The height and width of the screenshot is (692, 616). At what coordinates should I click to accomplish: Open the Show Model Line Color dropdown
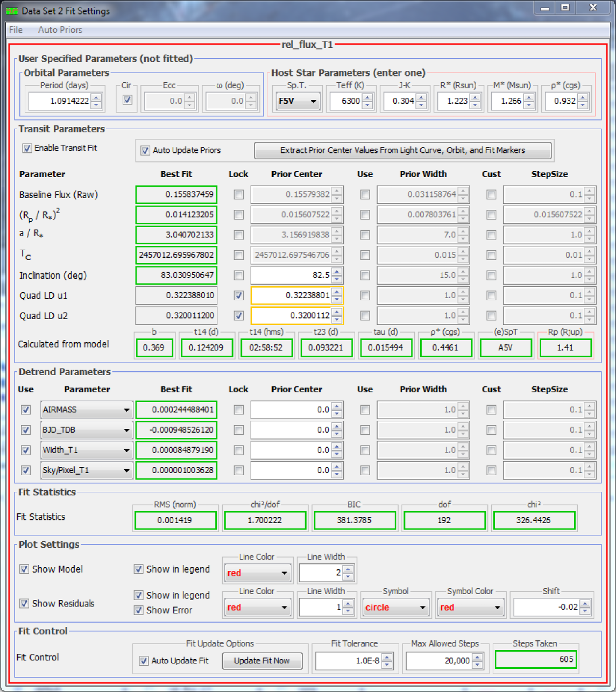click(257, 573)
